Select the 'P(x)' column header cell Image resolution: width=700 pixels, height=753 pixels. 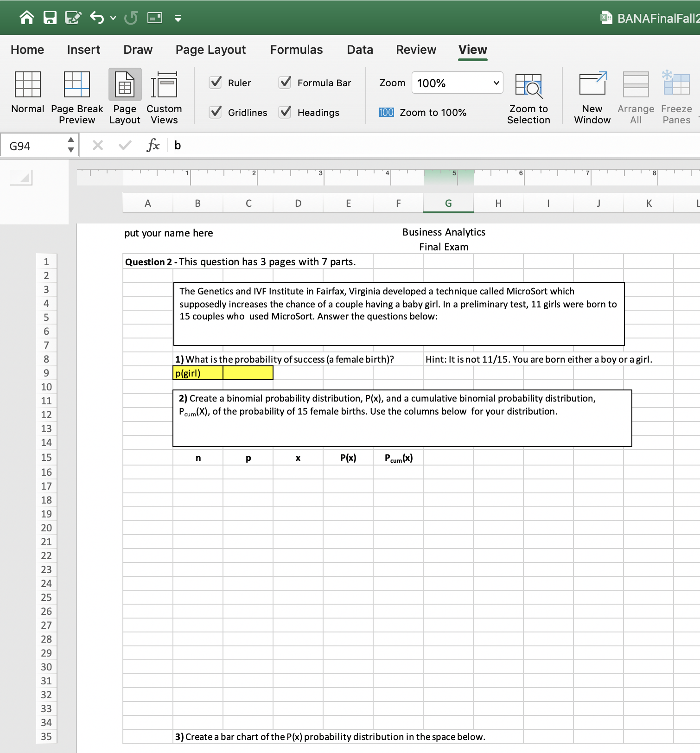pos(348,458)
